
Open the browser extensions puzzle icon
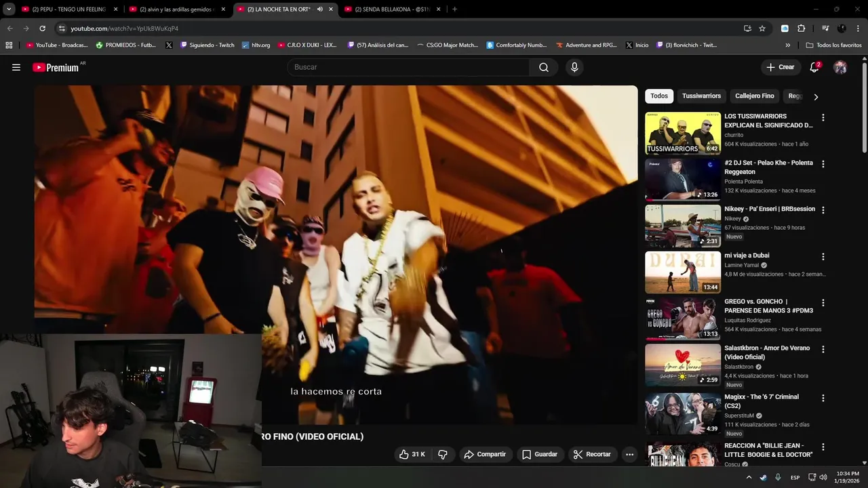801,28
